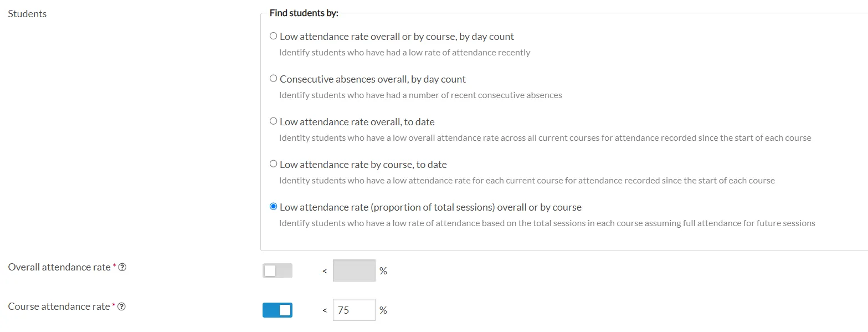Viewport: 868px width, 332px height.
Task: Open help icon beside Course attendance rate
Action: (x=122, y=307)
